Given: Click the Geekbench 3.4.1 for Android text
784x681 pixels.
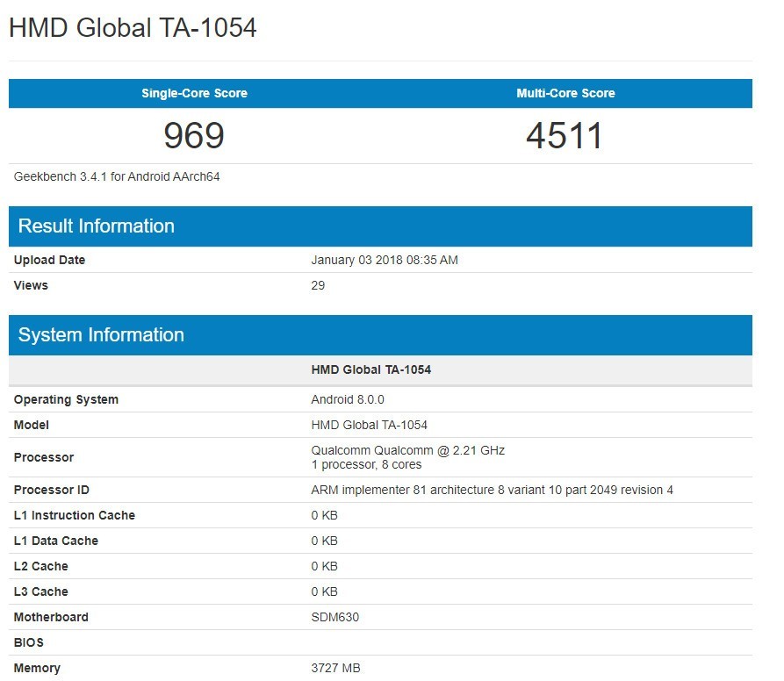Looking at the screenshot, I should (117, 176).
